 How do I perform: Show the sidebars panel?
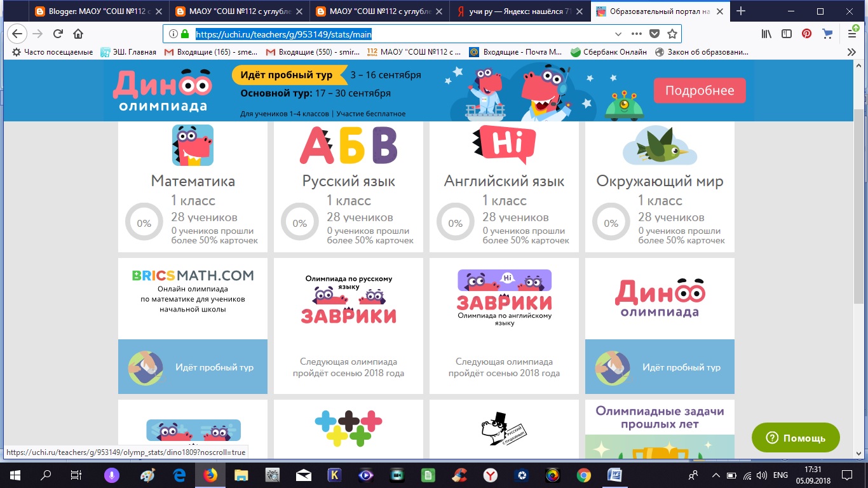pos(787,34)
